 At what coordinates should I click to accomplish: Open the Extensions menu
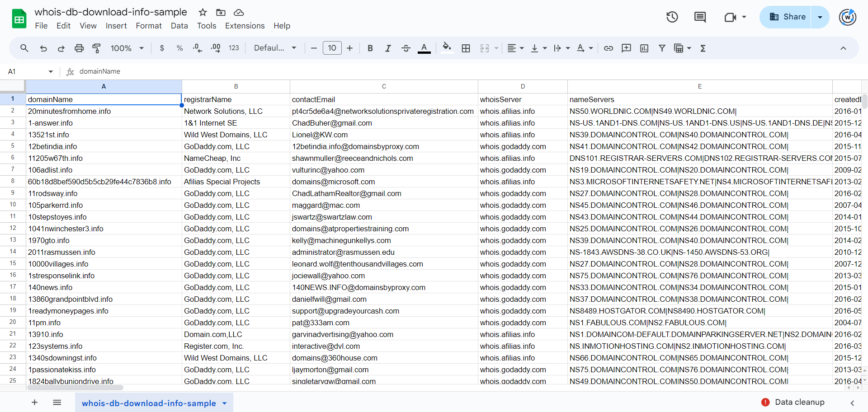tap(245, 26)
